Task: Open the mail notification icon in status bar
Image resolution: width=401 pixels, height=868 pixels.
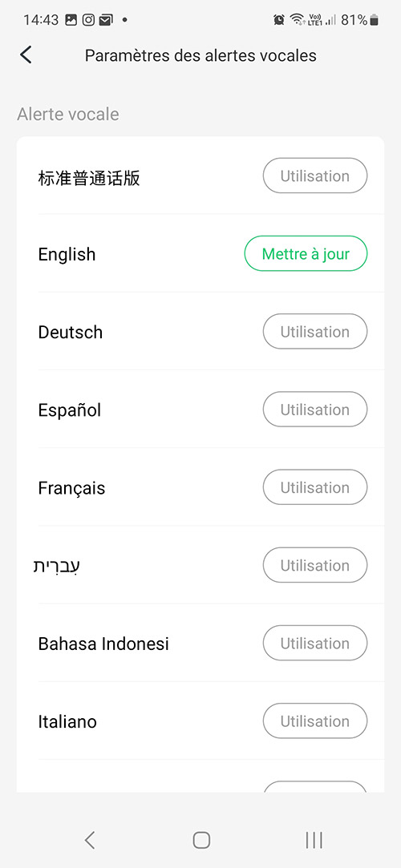Action: 105,21
